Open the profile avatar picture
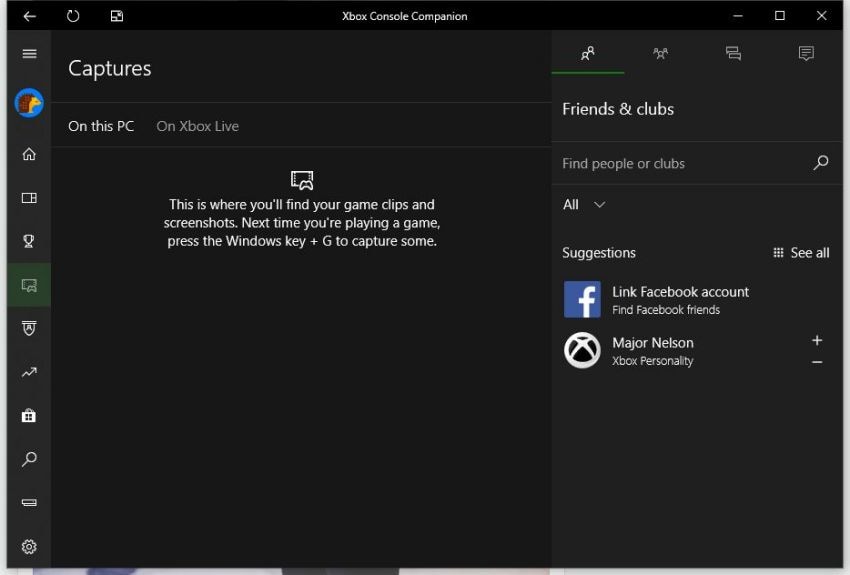This screenshot has width=850, height=575. (x=29, y=102)
